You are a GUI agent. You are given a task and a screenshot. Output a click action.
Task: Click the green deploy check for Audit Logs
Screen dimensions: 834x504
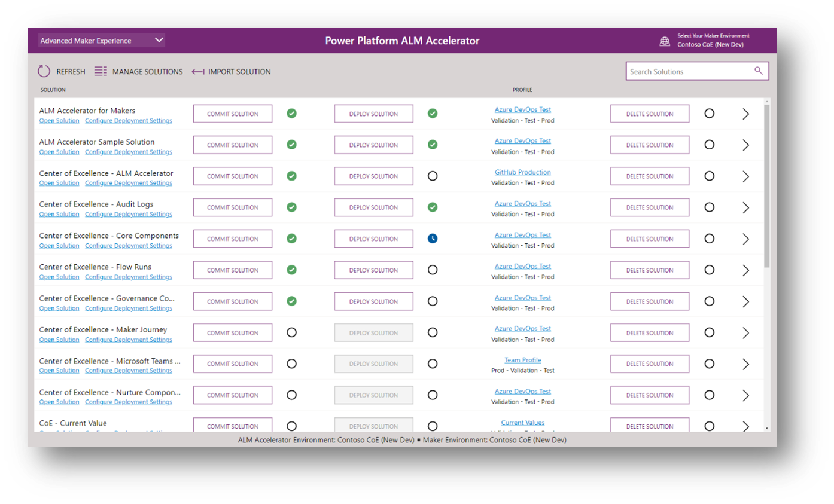point(433,207)
